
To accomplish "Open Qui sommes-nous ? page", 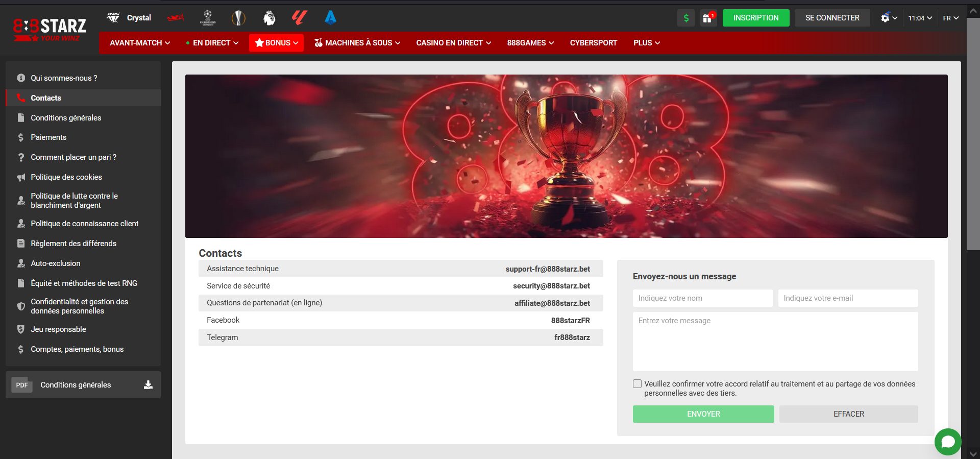I will [83, 78].
